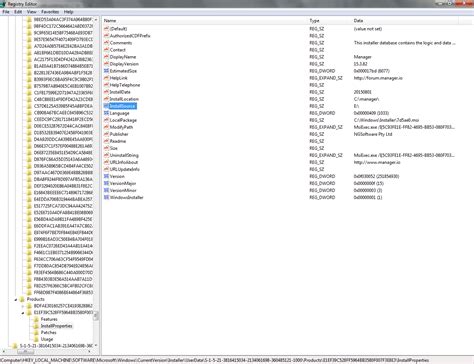Click the HelpTelephone value icon

pos(106,85)
